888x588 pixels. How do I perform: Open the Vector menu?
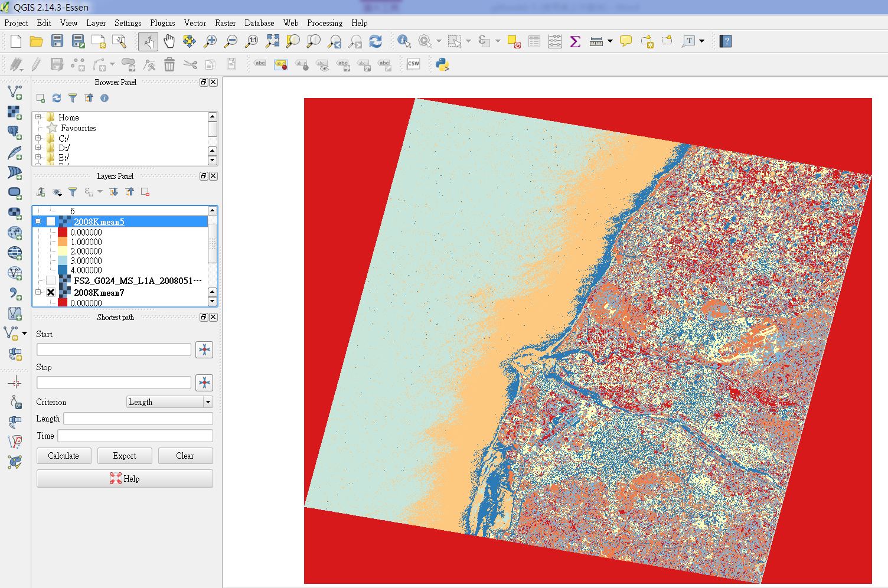195,23
